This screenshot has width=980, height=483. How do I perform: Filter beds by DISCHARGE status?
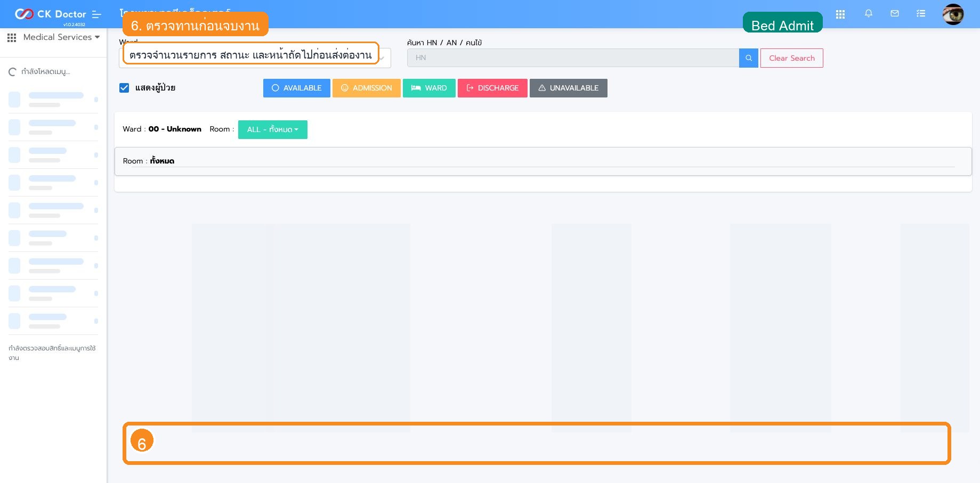point(492,88)
